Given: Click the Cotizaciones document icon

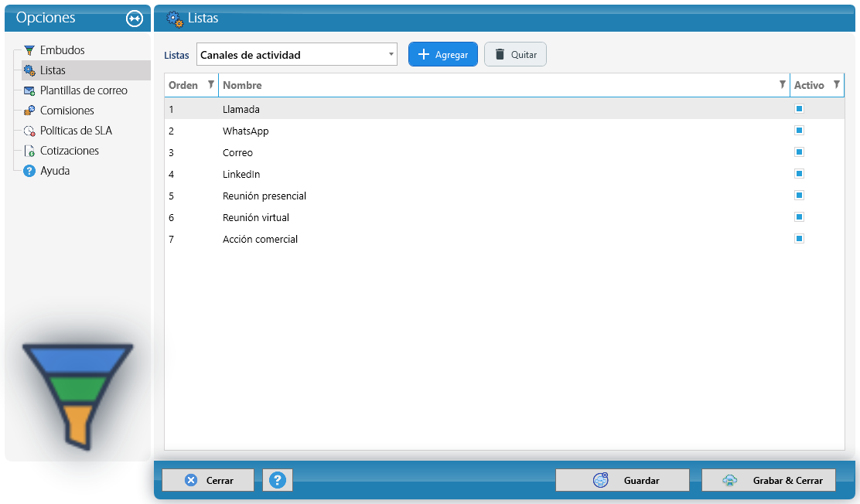Looking at the screenshot, I should (x=29, y=151).
